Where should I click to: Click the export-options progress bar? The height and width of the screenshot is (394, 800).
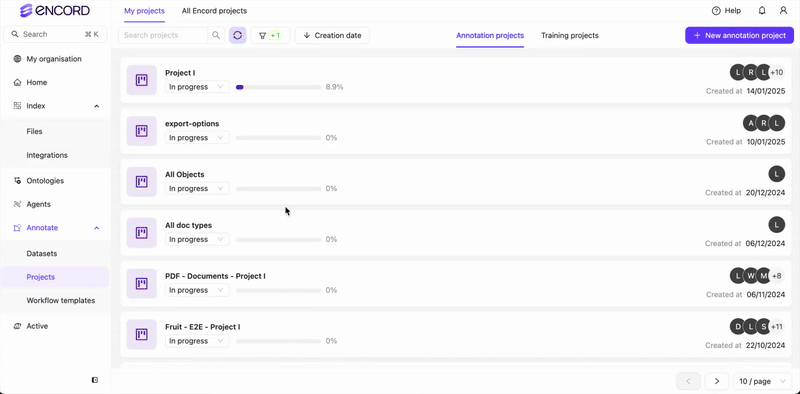point(279,138)
